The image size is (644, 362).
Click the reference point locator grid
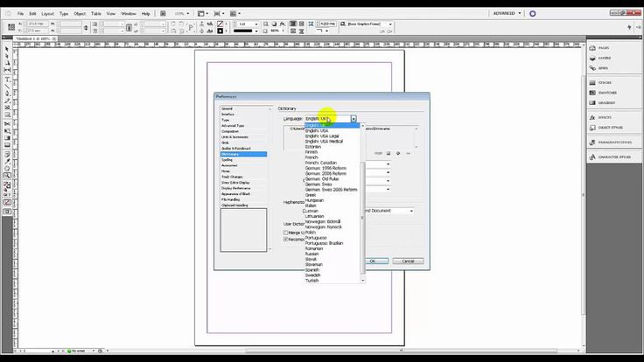[11, 27]
